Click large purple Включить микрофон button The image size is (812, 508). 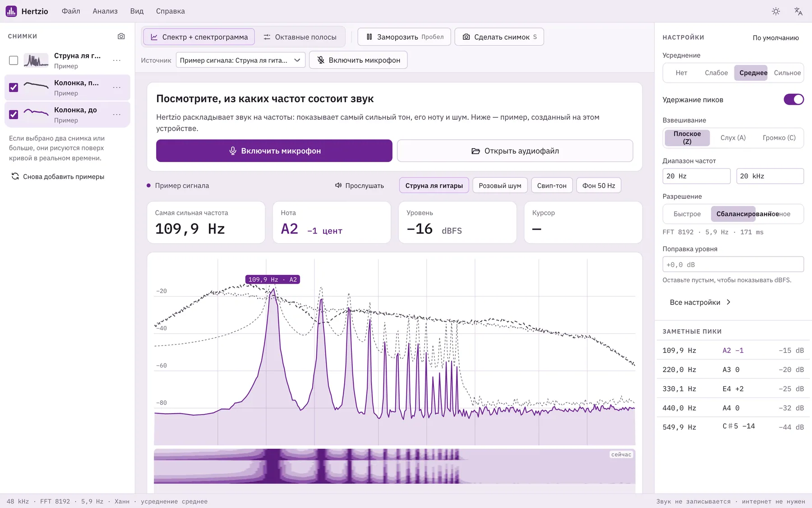(274, 151)
